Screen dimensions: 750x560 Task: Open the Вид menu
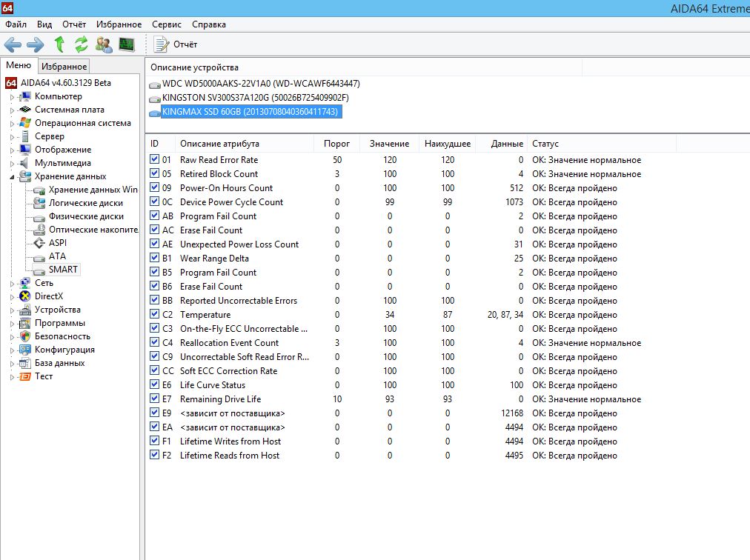click(44, 24)
